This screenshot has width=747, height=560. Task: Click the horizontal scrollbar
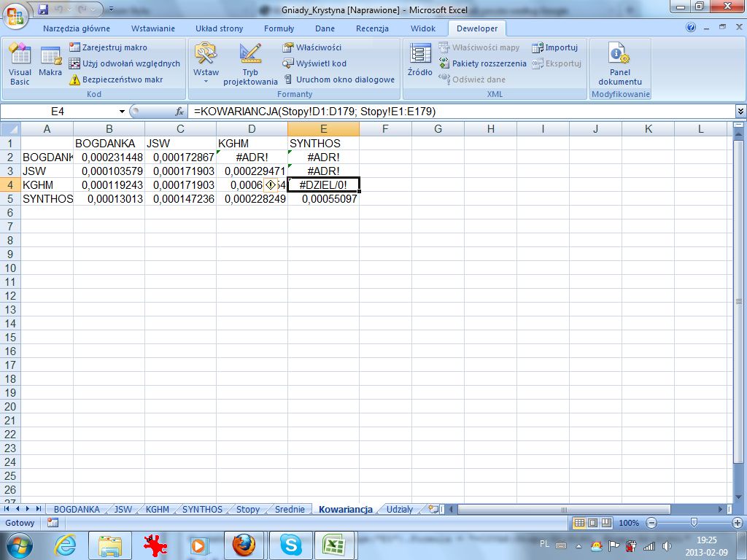coord(563,509)
